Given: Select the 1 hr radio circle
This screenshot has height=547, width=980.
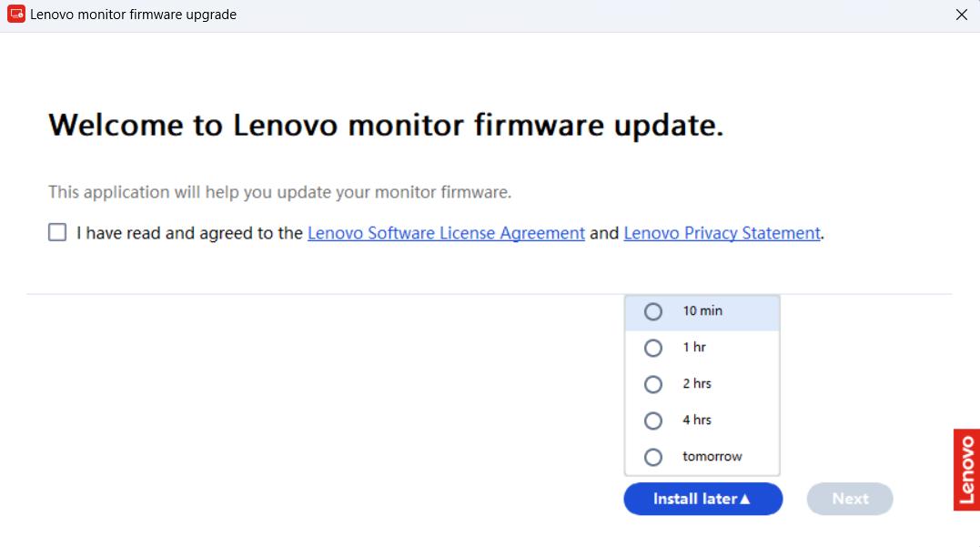Looking at the screenshot, I should pos(653,348).
